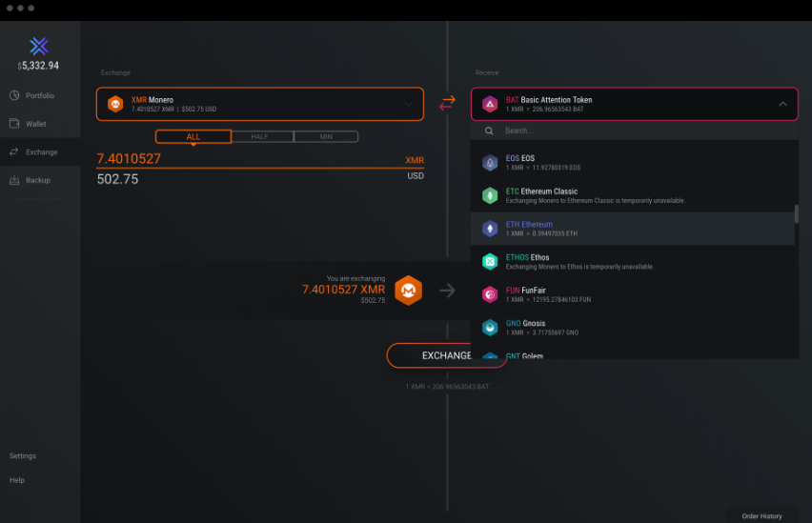Click the Ethos coin icon
Viewport: 812px width, 523px height.
(490, 261)
